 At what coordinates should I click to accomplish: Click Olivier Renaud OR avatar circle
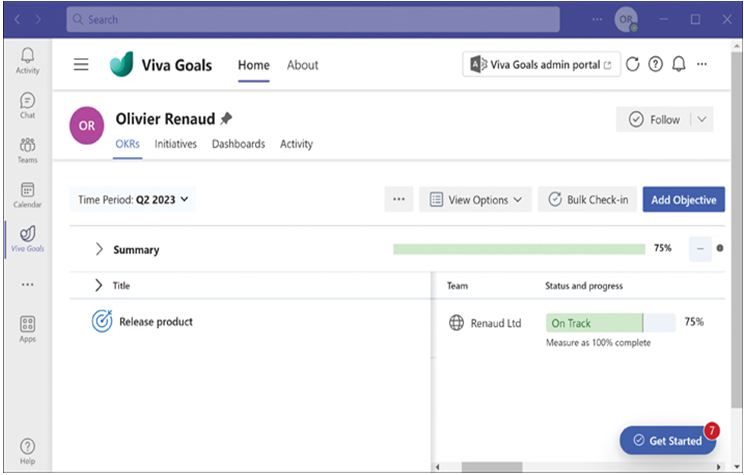coord(87,125)
